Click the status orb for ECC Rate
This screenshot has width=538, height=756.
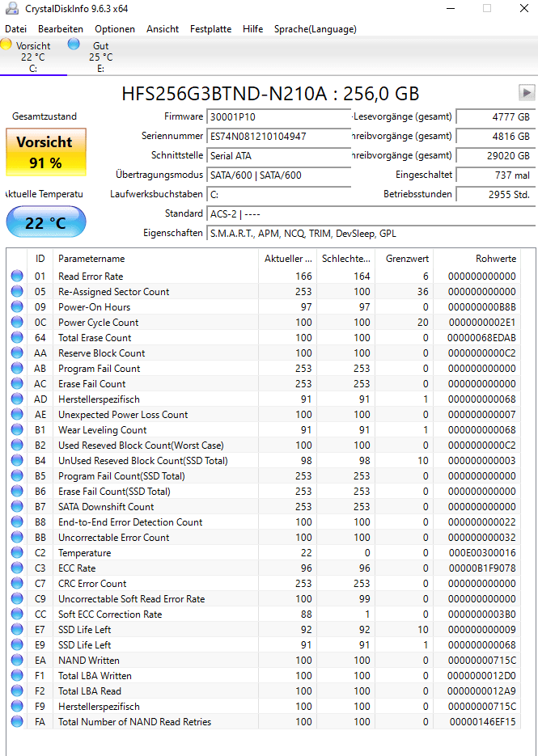(17, 568)
